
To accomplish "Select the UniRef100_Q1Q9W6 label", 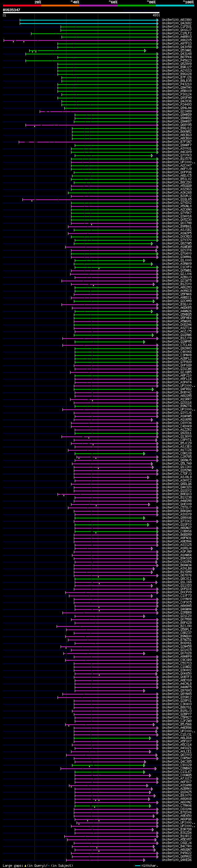I will coord(177,335).
